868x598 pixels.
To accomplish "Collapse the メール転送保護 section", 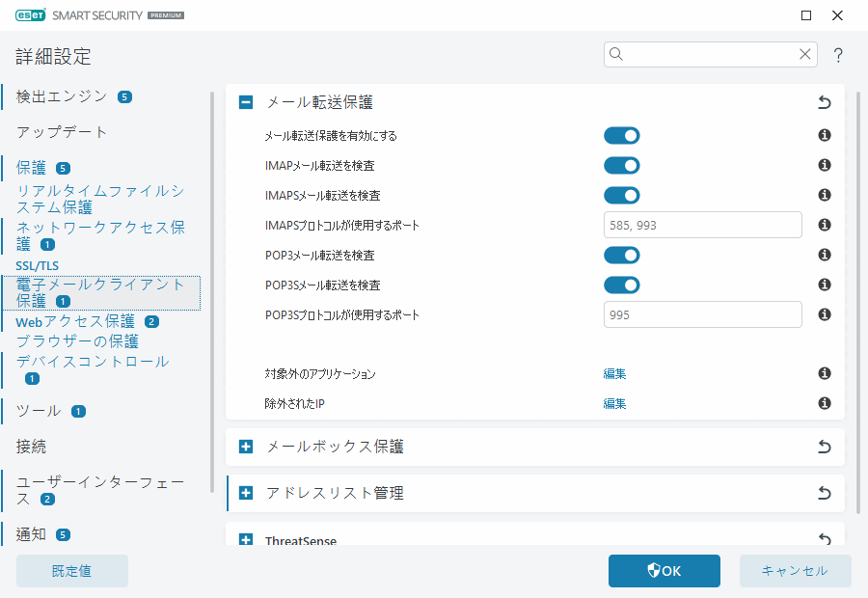I will (x=245, y=101).
